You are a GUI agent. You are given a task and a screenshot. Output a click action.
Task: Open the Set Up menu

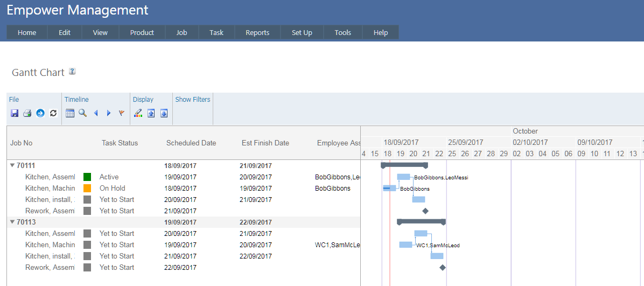click(302, 32)
